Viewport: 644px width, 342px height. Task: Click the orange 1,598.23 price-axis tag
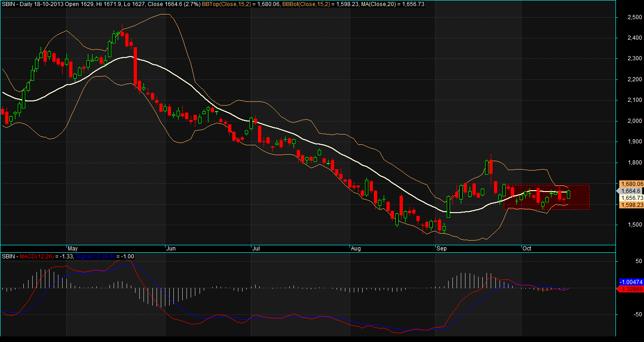point(631,205)
